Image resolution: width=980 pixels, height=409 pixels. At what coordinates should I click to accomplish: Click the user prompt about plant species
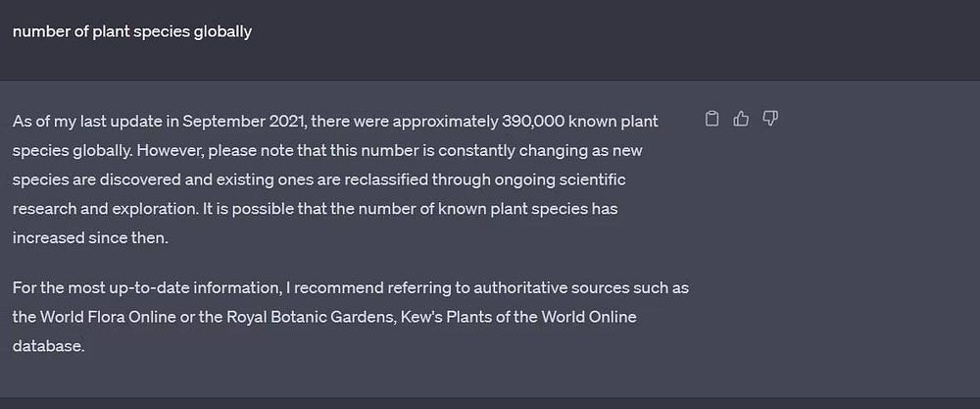click(132, 31)
